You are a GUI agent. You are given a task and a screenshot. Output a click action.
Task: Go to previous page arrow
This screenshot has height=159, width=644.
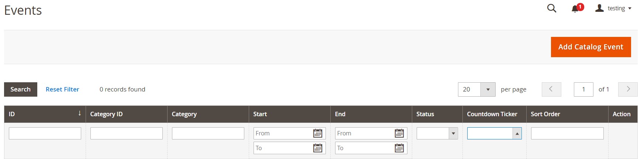pyautogui.click(x=551, y=89)
